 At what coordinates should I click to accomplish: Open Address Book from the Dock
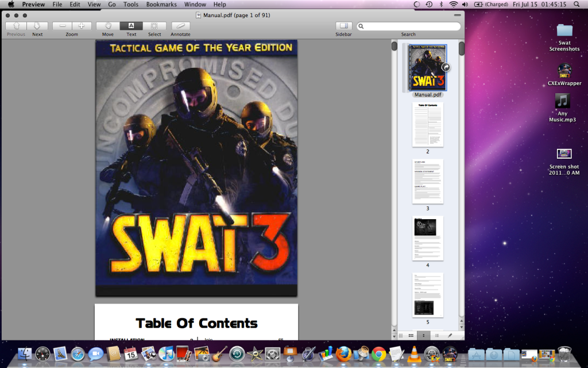[x=113, y=354]
